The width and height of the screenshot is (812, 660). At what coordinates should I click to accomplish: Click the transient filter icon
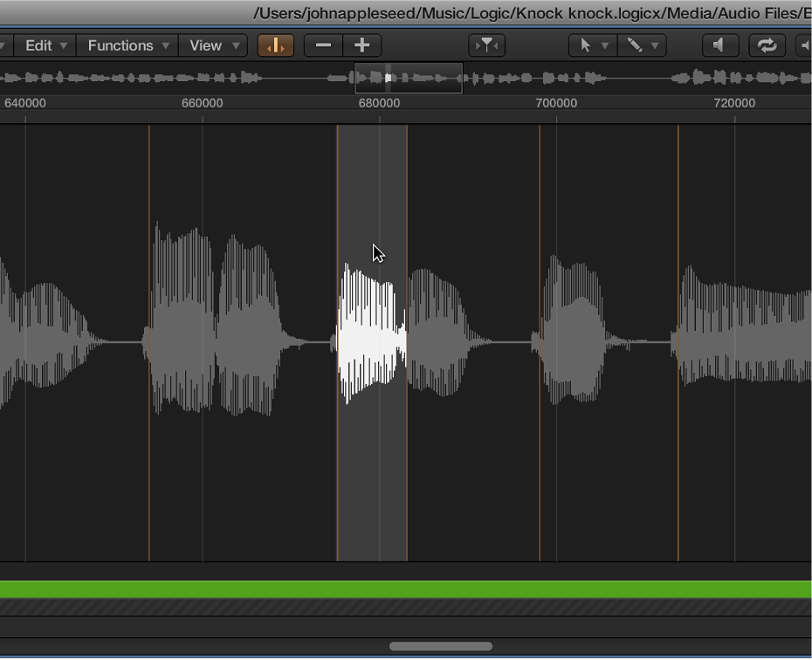click(x=486, y=45)
